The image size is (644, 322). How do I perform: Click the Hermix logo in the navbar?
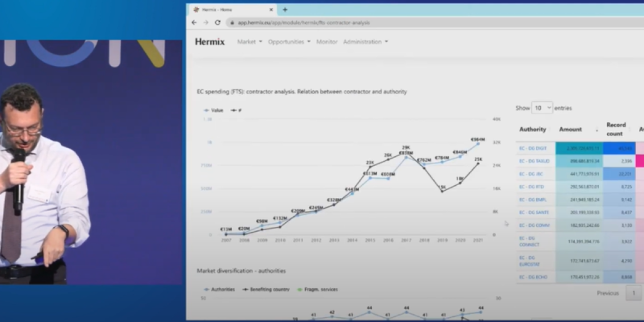pos(209,42)
